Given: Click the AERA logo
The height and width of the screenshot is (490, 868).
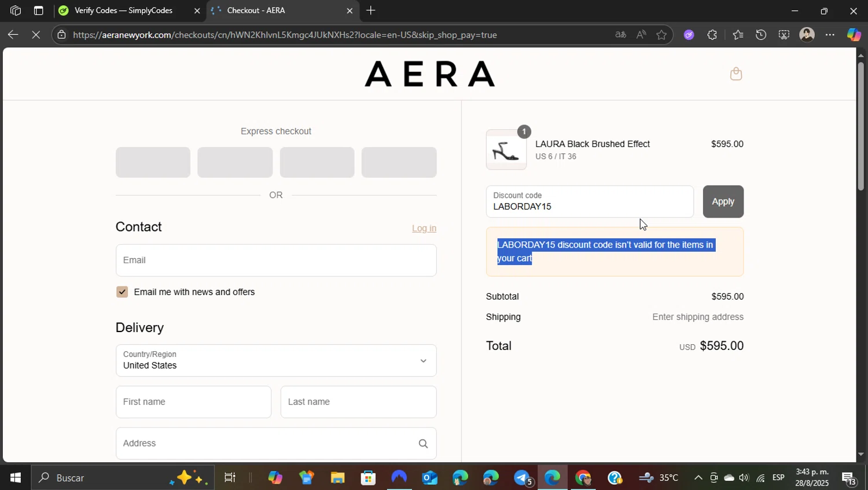Looking at the screenshot, I should pyautogui.click(x=430, y=74).
